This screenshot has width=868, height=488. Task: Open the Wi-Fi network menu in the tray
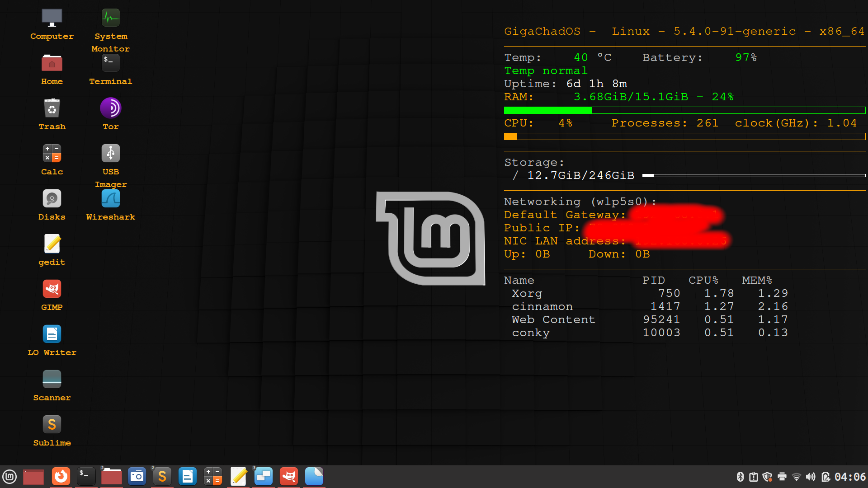796,476
